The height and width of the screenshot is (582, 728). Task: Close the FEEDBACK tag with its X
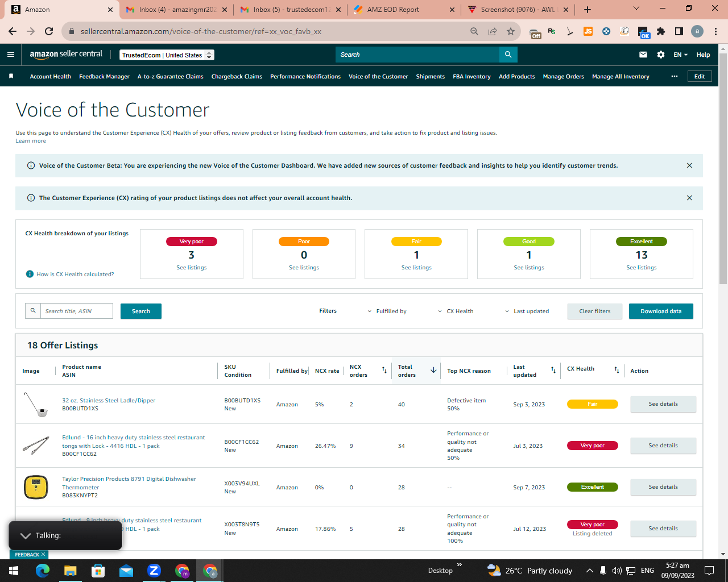pyautogui.click(x=43, y=555)
